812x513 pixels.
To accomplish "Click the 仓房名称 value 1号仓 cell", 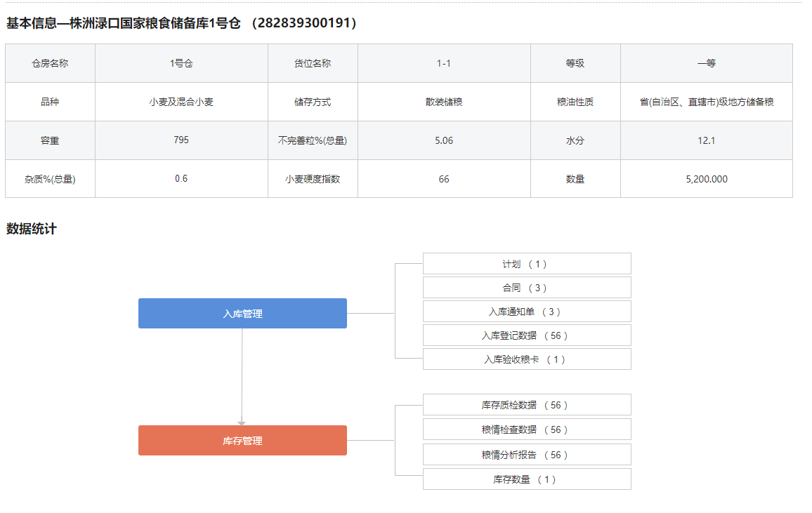I will point(181,63).
